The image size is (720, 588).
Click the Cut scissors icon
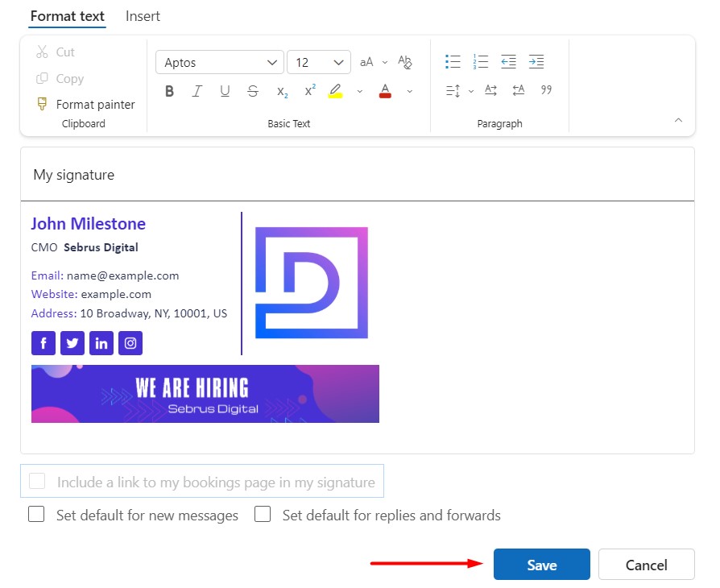click(x=42, y=52)
